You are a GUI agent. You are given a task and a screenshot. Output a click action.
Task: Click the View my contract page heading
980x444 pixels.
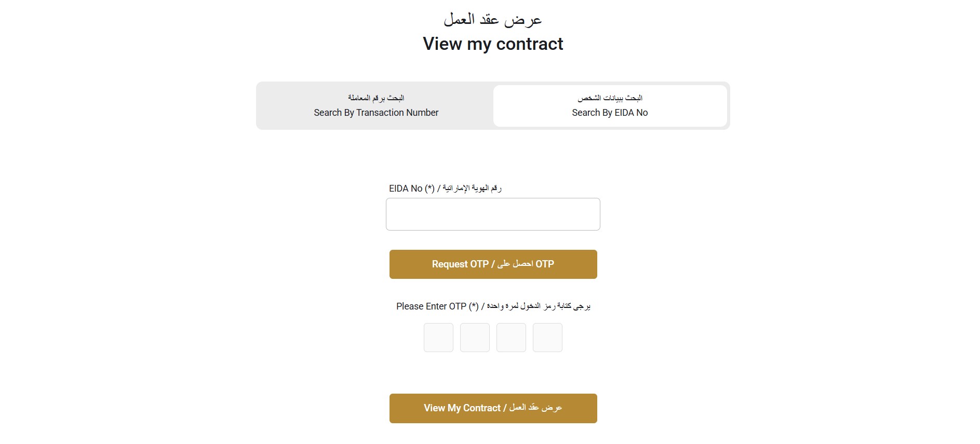click(x=493, y=44)
